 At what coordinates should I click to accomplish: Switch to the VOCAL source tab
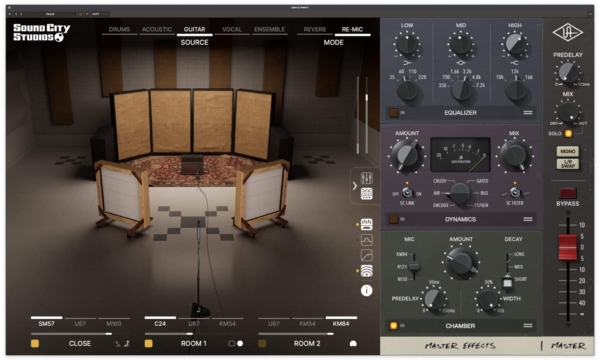point(232,29)
